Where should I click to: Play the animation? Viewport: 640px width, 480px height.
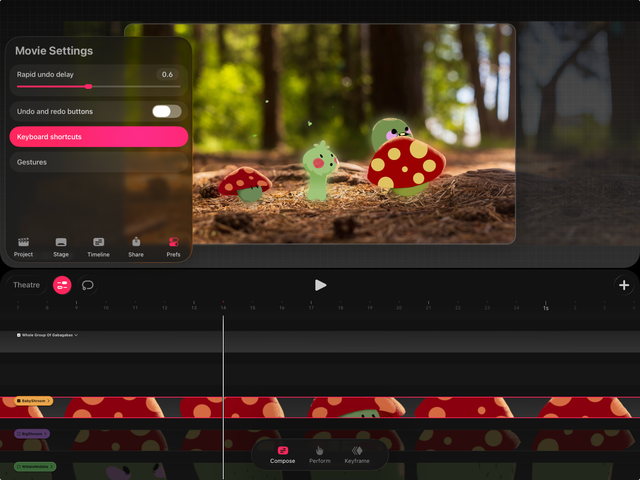pyautogui.click(x=320, y=285)
